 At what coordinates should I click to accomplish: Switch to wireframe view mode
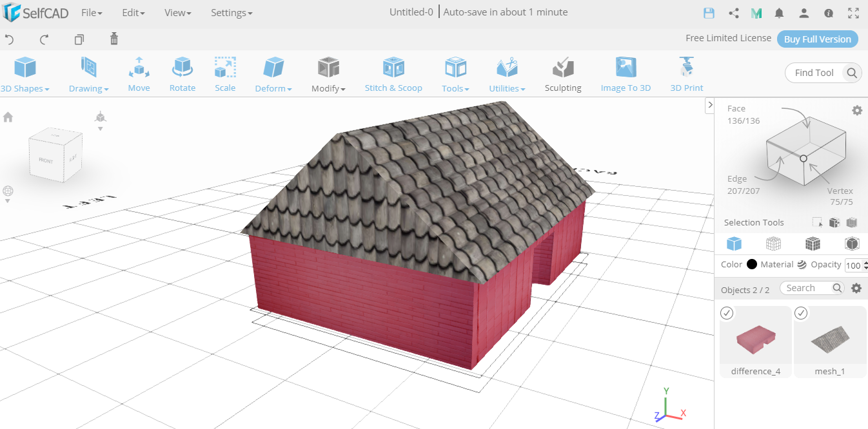[773, 243]
